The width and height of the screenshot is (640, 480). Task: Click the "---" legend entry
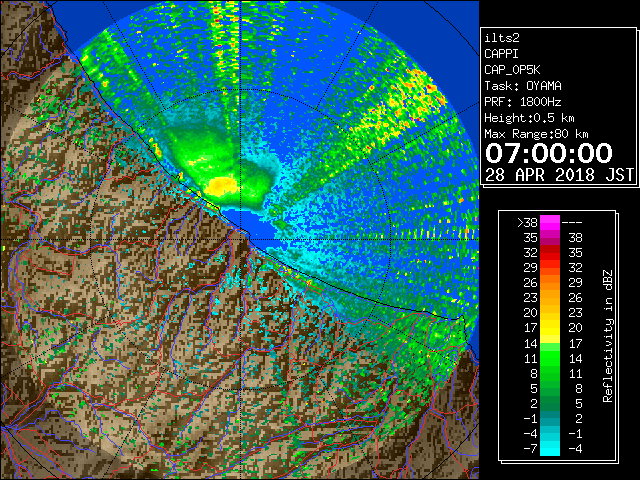[572, 223]
